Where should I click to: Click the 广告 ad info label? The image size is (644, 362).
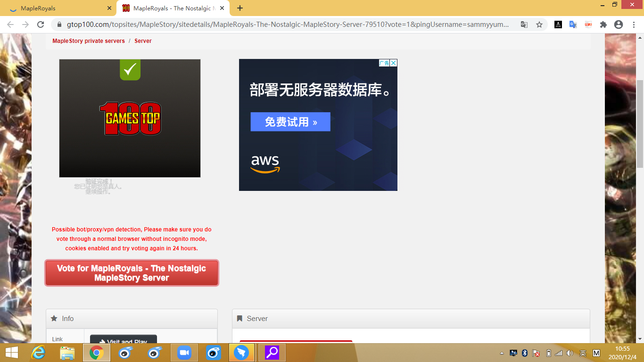point(384,63)
